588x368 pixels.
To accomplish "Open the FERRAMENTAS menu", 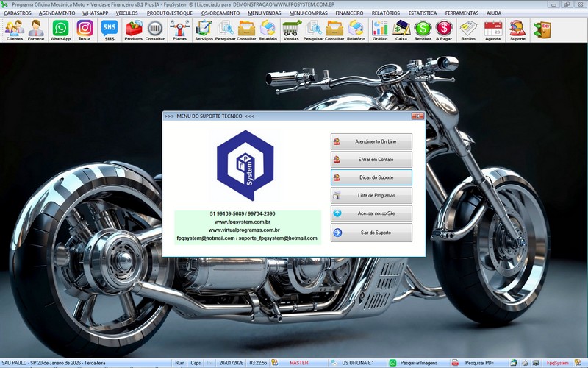I will 462,13.
